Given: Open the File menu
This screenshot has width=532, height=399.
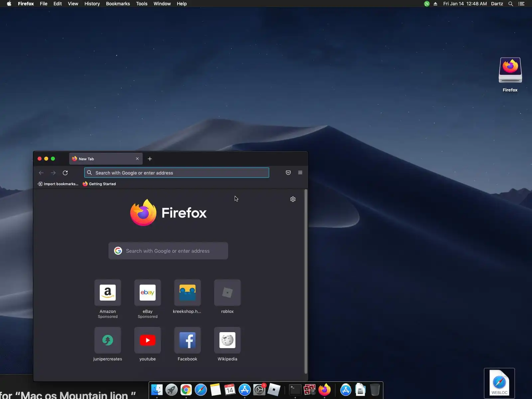Looking at the screenshot, I should tap(44, 4).
